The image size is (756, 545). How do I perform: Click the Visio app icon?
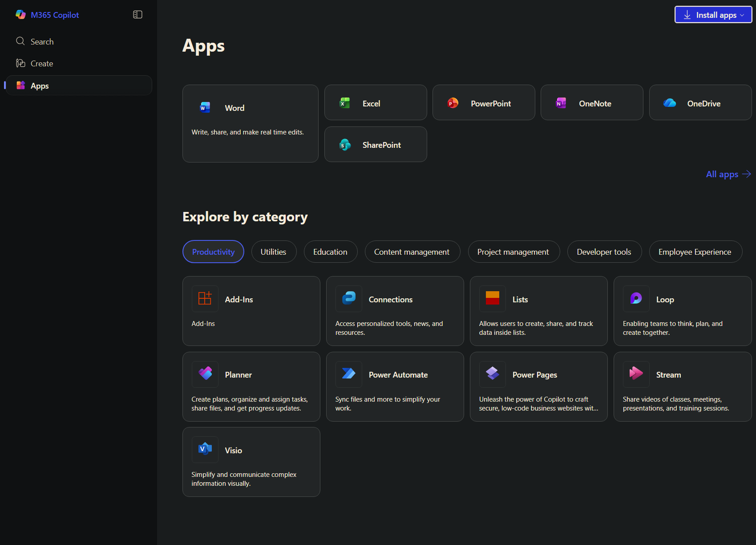205,449
